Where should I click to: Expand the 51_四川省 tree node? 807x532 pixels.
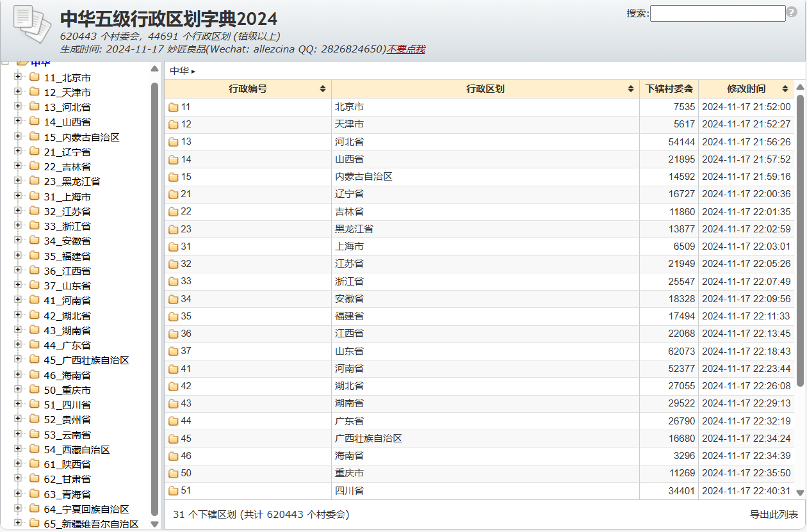coord(18,405)
